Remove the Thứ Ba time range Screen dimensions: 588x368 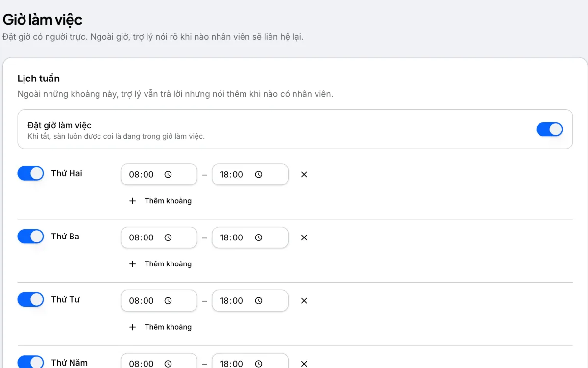coord(304,237)
